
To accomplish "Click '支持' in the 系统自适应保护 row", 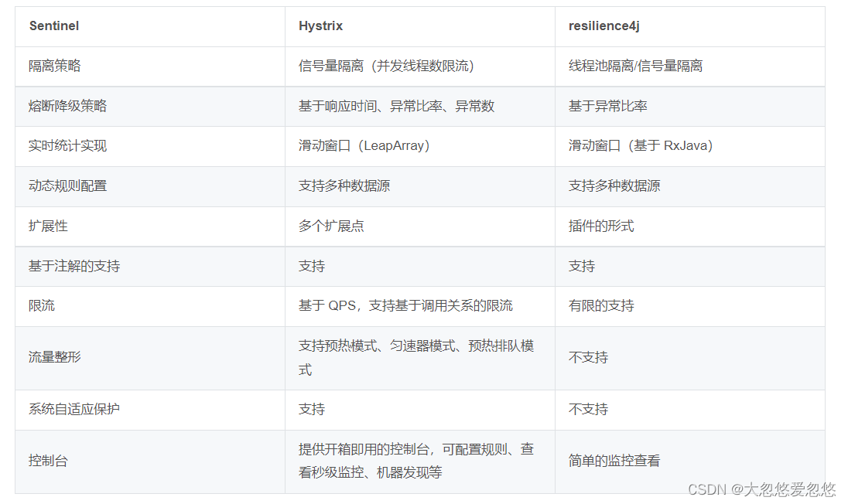I will pos(312,409).
